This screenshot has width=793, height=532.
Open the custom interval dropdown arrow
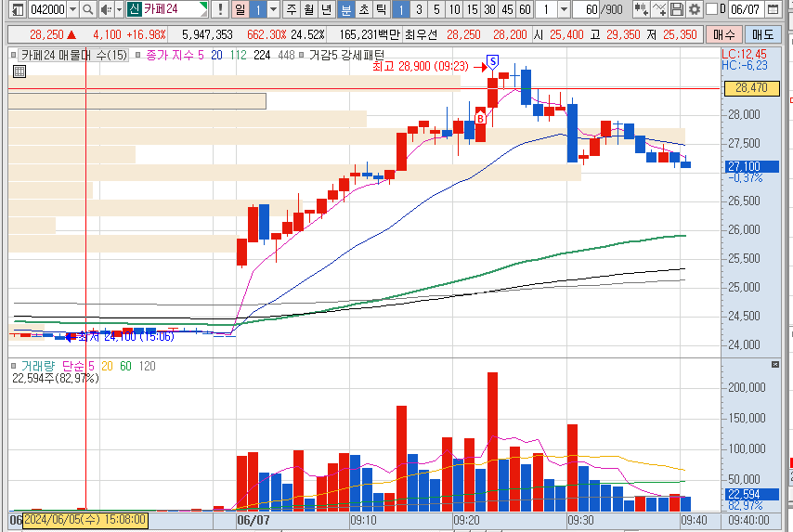tap(564, 9)
